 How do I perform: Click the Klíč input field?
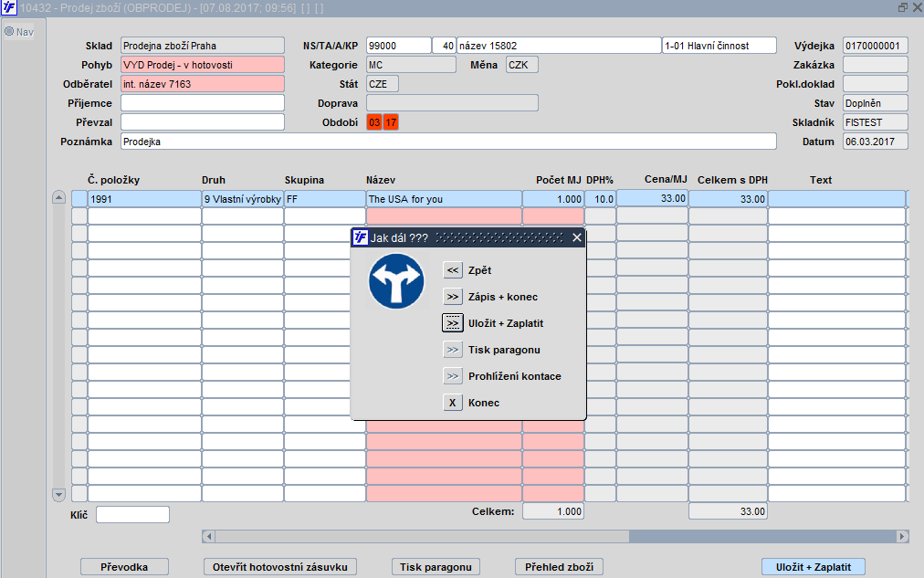pos(132,514)
